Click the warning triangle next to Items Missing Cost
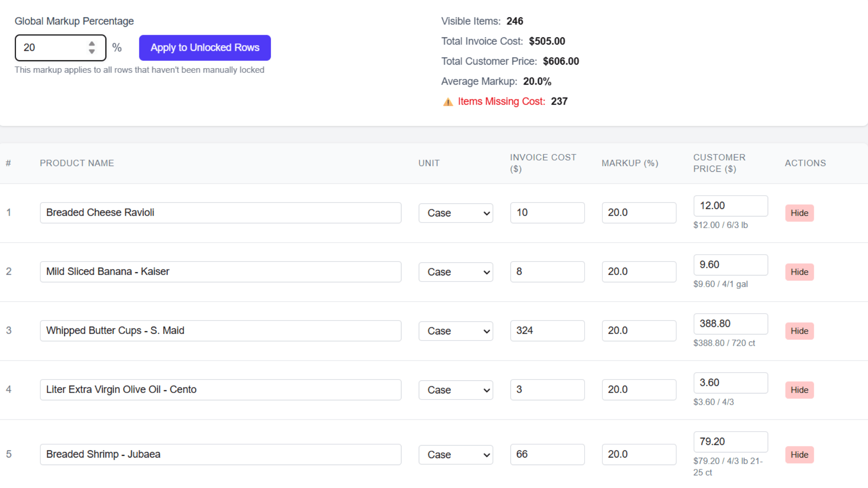The image size is (868, 488). pyautogui.click(x=448, y=101)
